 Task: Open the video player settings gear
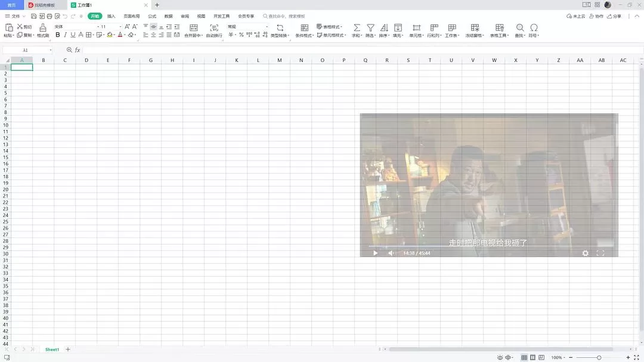(585, 253)
